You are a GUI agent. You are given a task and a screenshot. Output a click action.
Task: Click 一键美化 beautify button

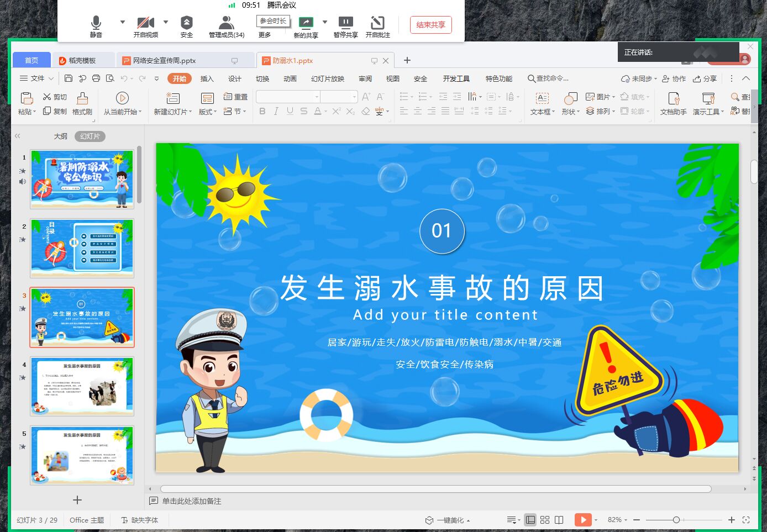[x=448, y=520]
